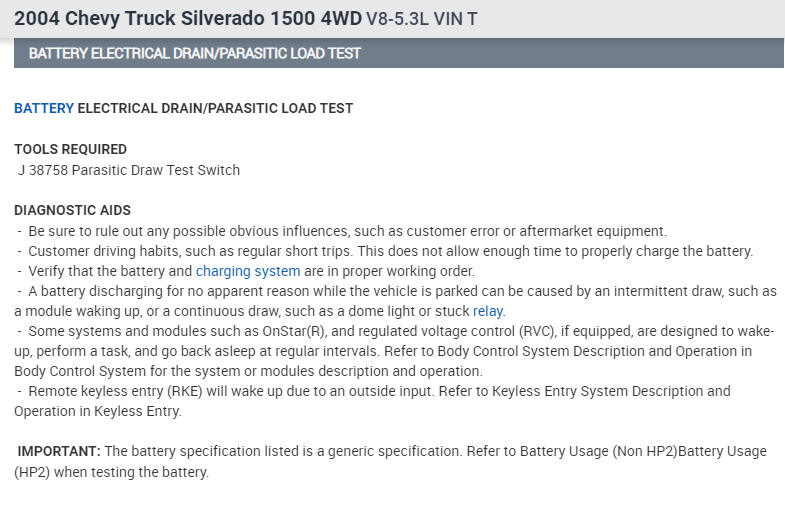Click the bold IMPORTANT label
Image resolution: width=785 pixels, height=516 pixels.
pyautogui.click(x=59, y=451)
